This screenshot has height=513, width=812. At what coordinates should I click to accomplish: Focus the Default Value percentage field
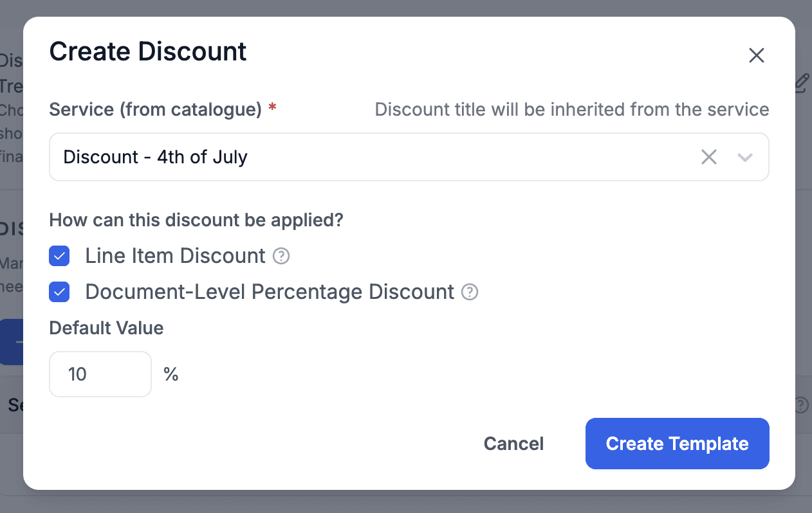(x=100, y=374)
